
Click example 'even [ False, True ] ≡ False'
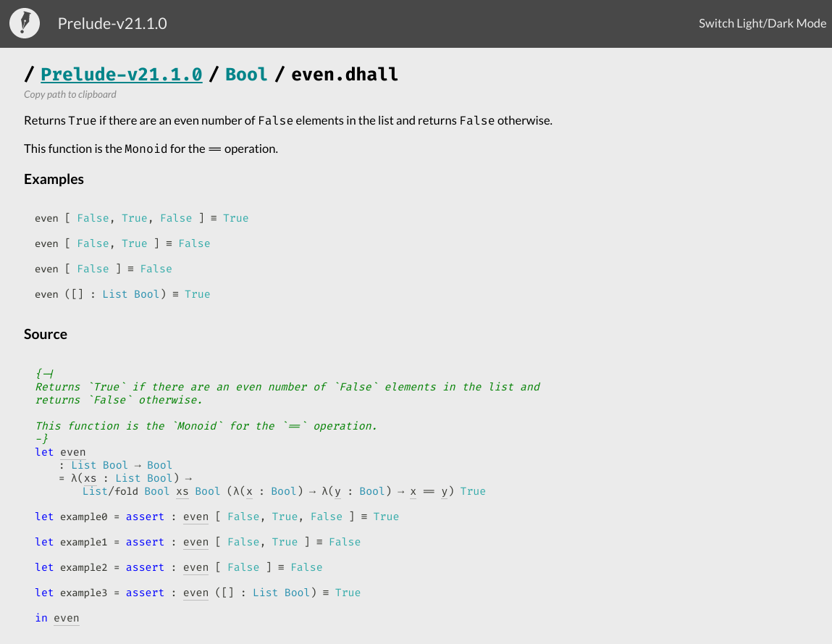[122, 243]
